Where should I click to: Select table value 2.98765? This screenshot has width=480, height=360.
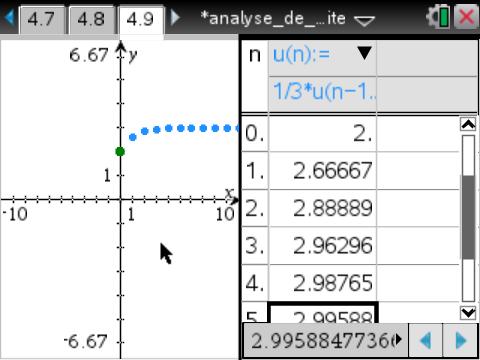[x=322, y=283]
